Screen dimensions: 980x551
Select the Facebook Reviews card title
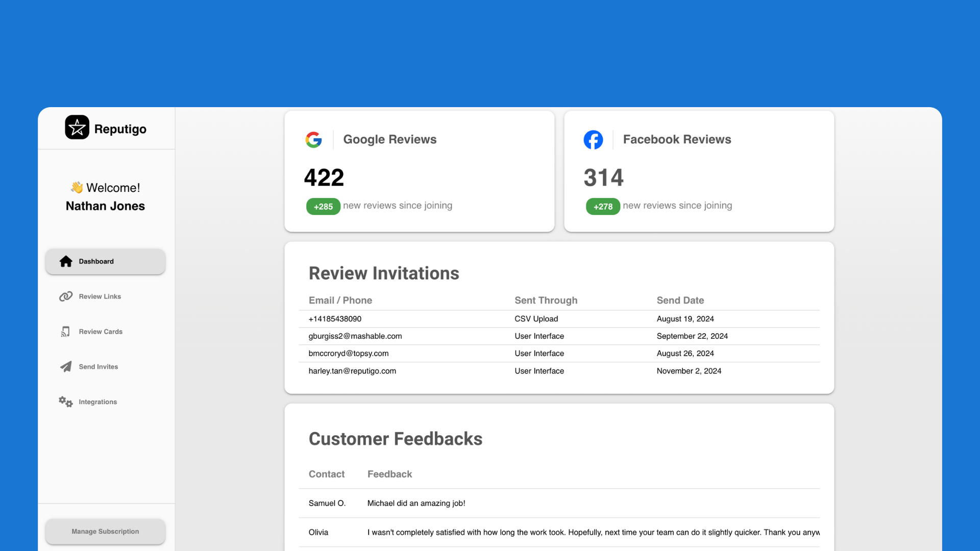click(677, 139)
